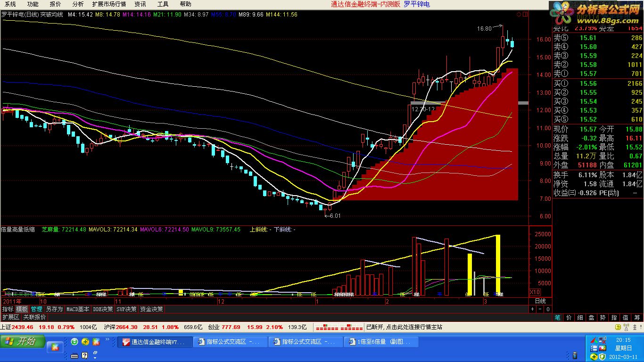Screen dimensions: 644x362
Task: Open 通达信金融终端V7 taskbar item
Action: [155, 342]
